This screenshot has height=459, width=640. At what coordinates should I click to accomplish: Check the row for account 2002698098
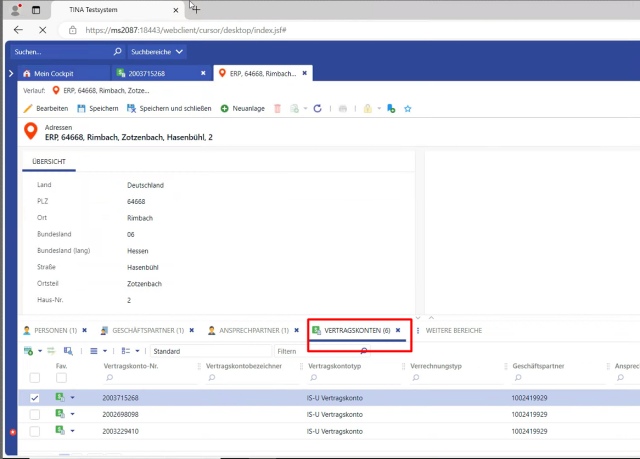(35, 414)
